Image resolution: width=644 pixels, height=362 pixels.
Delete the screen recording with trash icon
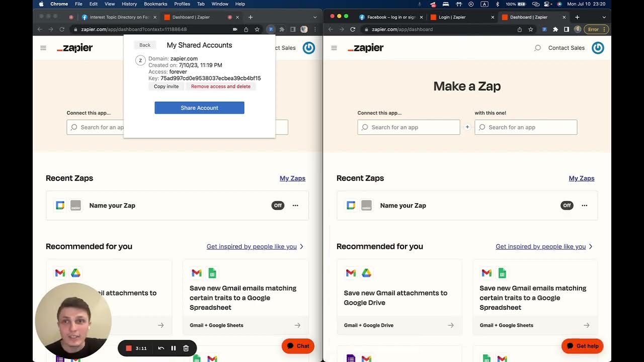[186, 348]
